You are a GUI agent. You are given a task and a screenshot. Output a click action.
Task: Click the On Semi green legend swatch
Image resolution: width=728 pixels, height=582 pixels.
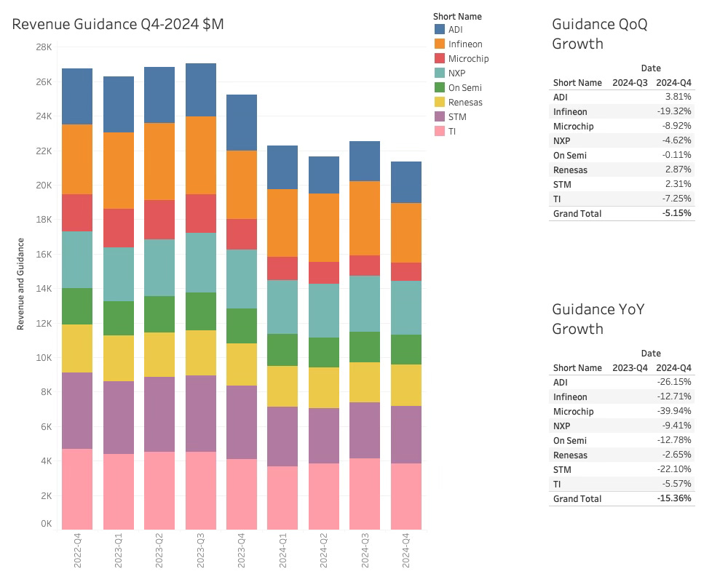pos(440,87)
